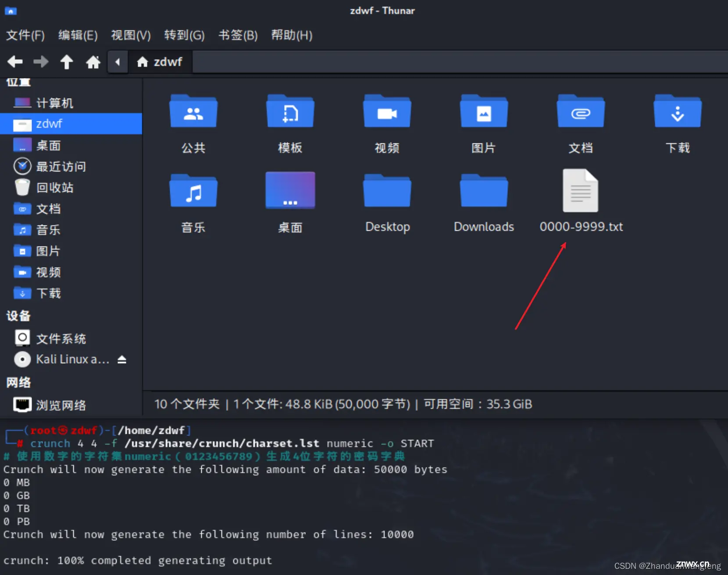Go to the home folder via the toolbar

(x=93, y=62)
